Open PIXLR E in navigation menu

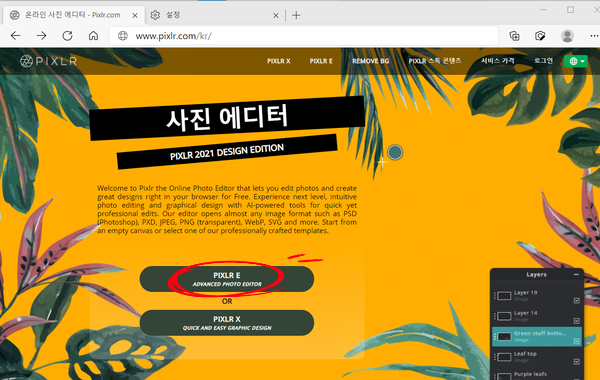coord(321,61)
